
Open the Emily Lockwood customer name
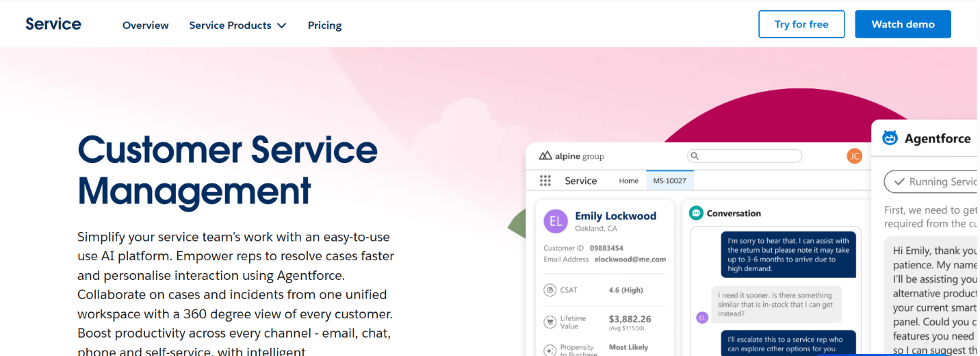point(615,216)
